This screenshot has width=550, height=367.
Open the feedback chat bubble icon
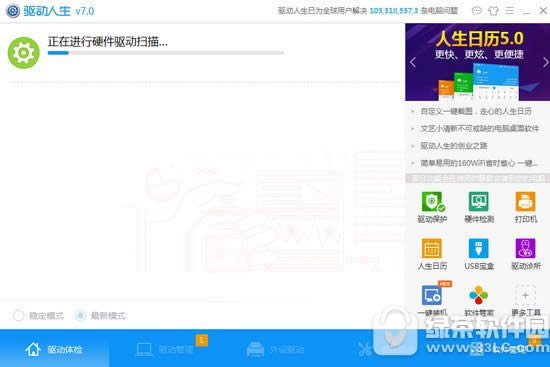(476, 11)
